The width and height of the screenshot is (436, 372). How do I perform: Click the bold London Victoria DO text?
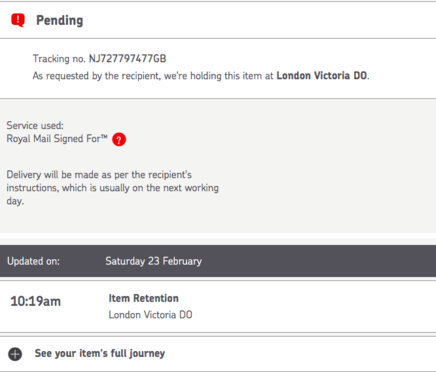pyautogui.click(x=322, y=76)
